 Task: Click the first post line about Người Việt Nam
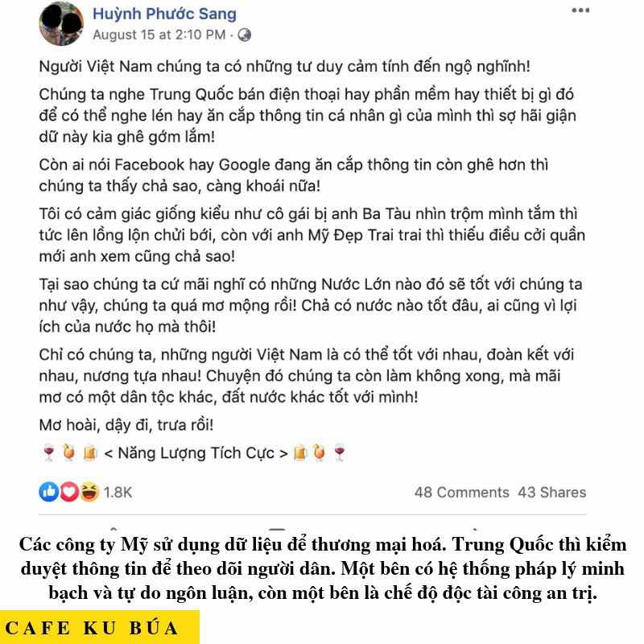pos(285,67)
